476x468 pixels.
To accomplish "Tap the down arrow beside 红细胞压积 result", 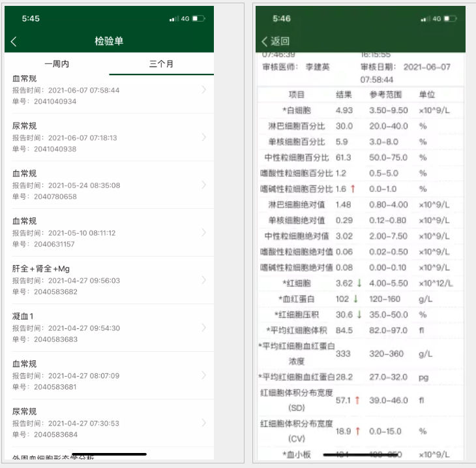I will 359,315.
